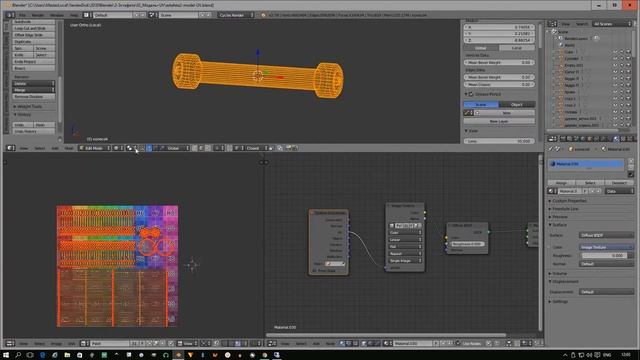Switch Grease Pencil source to Object
This screenshot has height=360, width=640.
click(516, 104)
